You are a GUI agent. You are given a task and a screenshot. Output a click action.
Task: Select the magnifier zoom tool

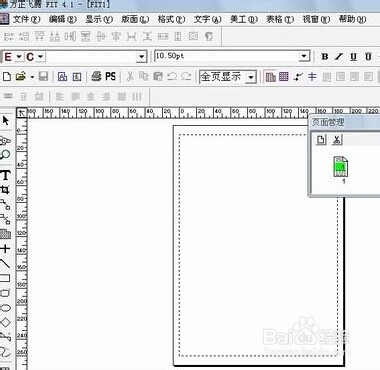[6, 154]
